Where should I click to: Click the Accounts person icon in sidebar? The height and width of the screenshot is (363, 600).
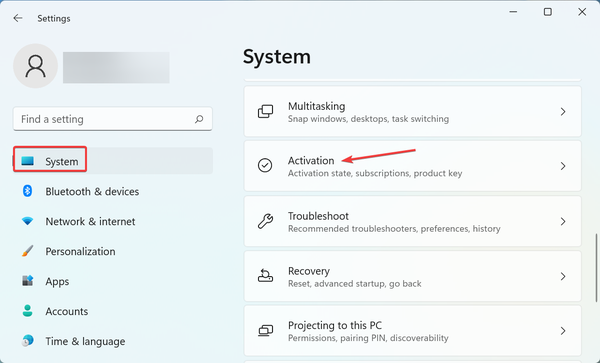coord(28,311)
